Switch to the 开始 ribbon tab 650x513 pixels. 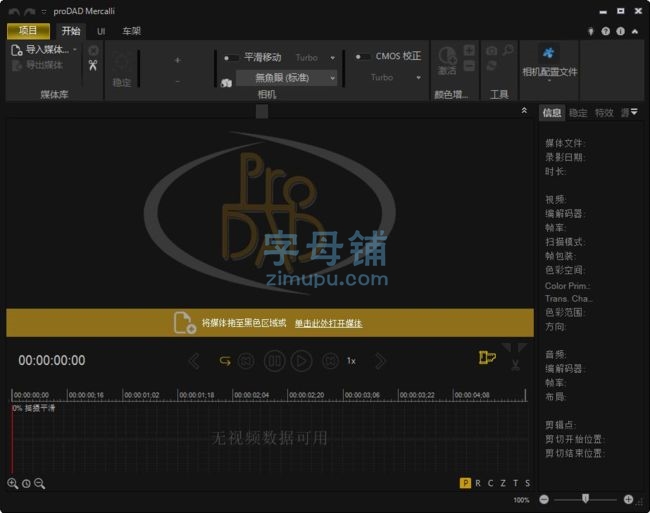71,31
